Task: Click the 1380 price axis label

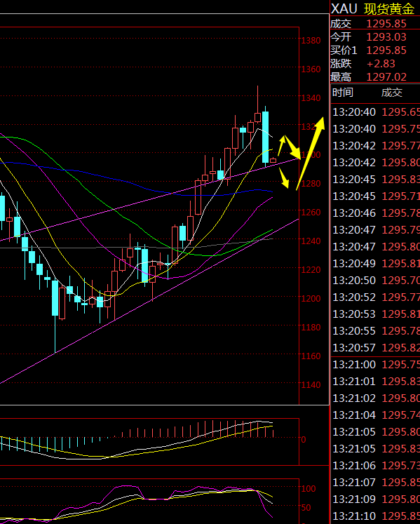Action: (311, 41)
